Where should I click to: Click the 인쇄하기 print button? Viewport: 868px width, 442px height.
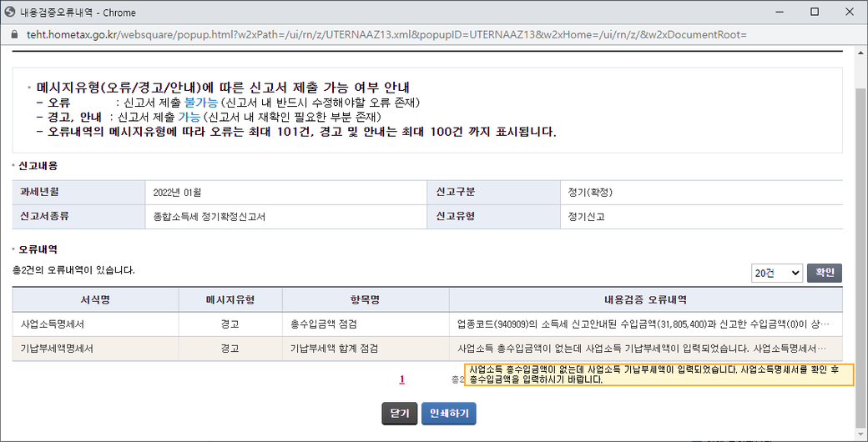(x=449, y=413)
